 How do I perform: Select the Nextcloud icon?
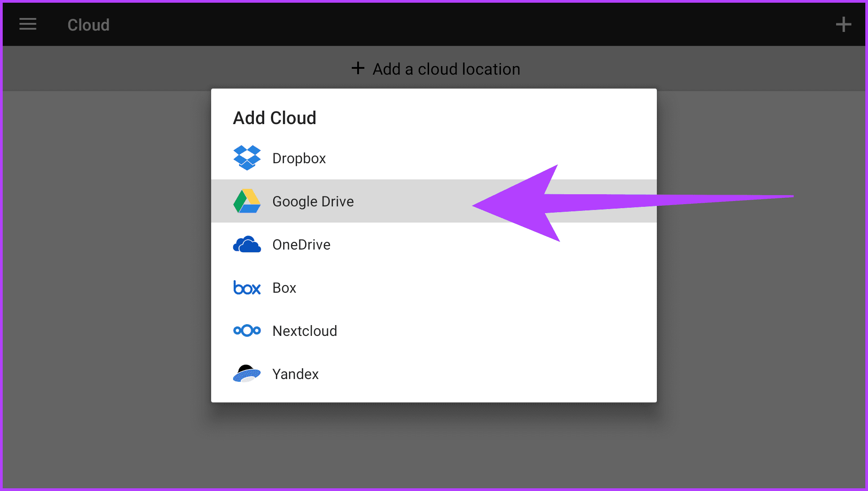point(247,330)
